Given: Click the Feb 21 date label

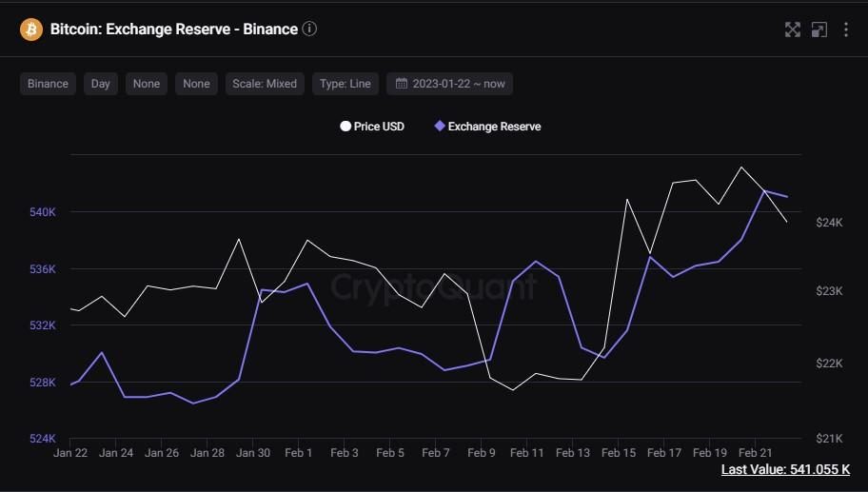Looking at the screenshot, I should tap(755, 453).
